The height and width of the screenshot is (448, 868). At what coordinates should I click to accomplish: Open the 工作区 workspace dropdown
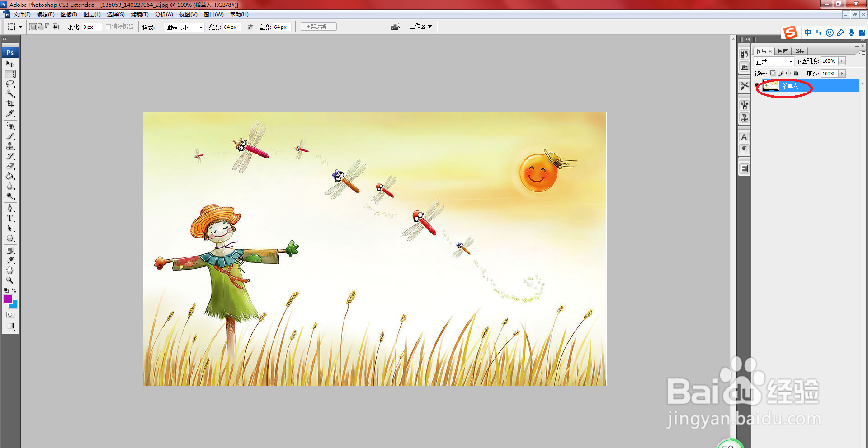[x=420, y=27]
